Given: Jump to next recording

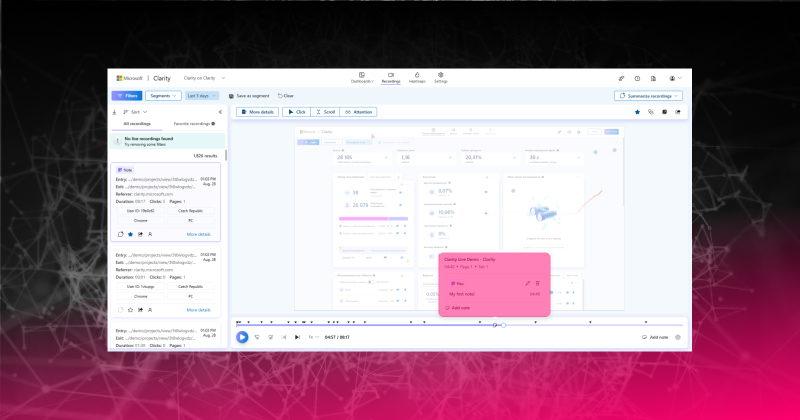Looking at the screenshot, I should click(x=297, y=337).
